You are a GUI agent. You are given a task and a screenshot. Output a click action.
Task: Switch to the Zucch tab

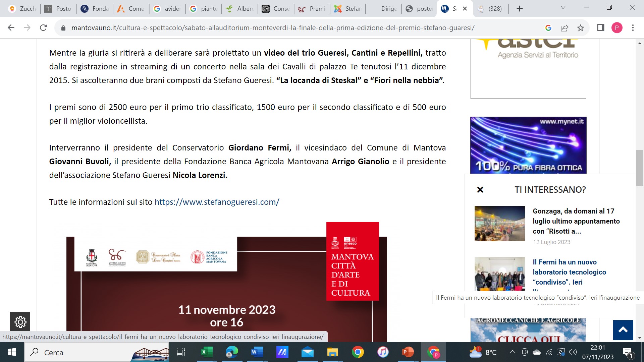coord(22,9)
